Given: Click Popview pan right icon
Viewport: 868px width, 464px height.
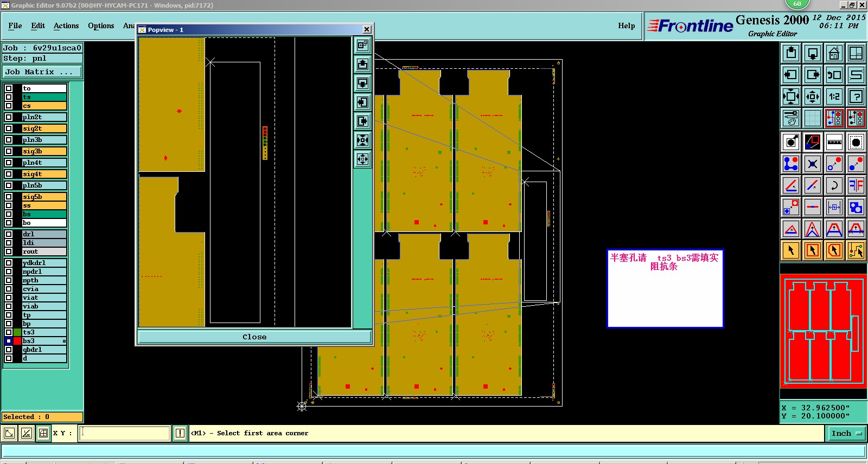Looking at the screenshot, I should point(362,121).
